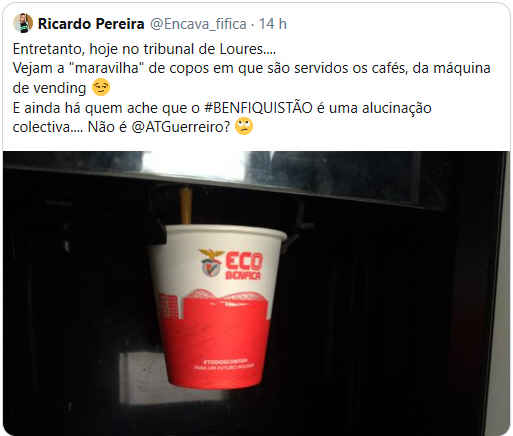This screenshot has width=513, height=436.
Task: Click the red BENFICA wordmark on the cup
Action: point(243,275)
